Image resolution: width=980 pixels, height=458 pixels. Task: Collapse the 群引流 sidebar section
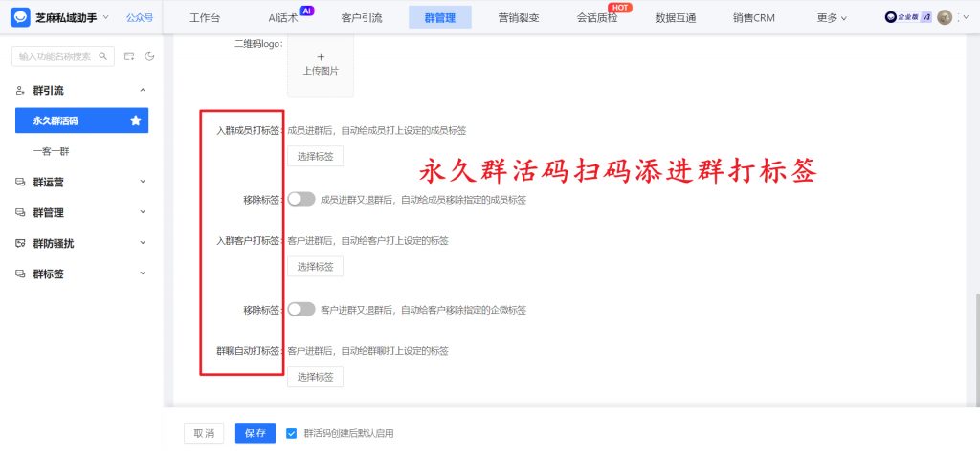click(81, 90)
